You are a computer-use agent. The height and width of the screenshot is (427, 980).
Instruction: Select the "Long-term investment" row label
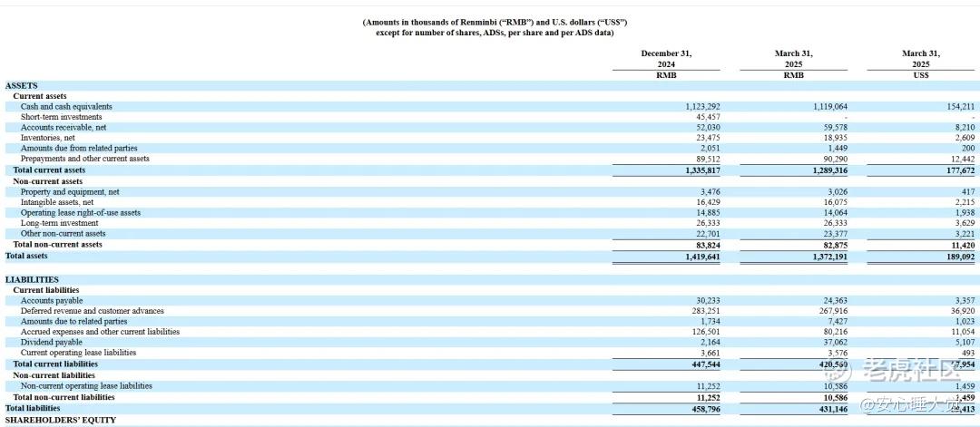pyautogui.click(x=59, y=223)
